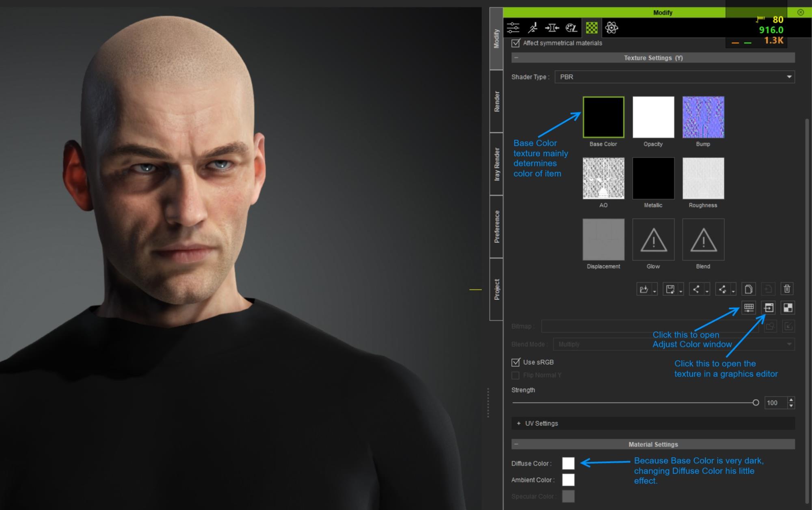Click the checker squares icon beside editor launcher
This screenshot has height=510, width=812.
788,308
